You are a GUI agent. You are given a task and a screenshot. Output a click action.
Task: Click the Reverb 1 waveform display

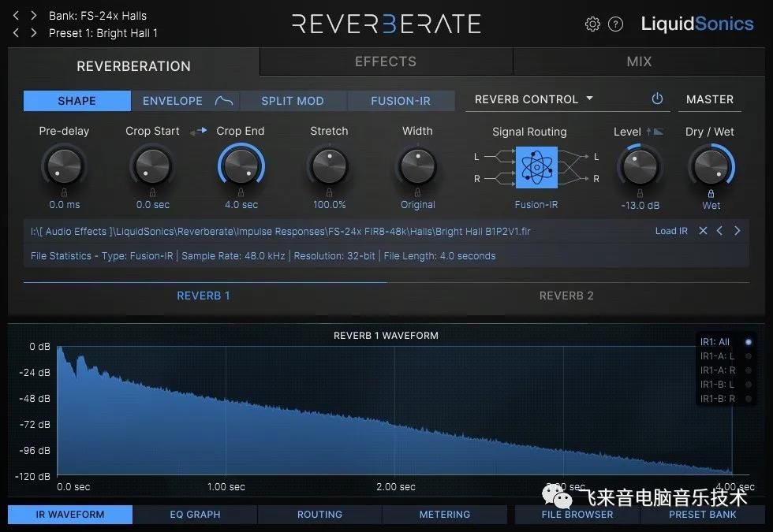click(394, 411)
